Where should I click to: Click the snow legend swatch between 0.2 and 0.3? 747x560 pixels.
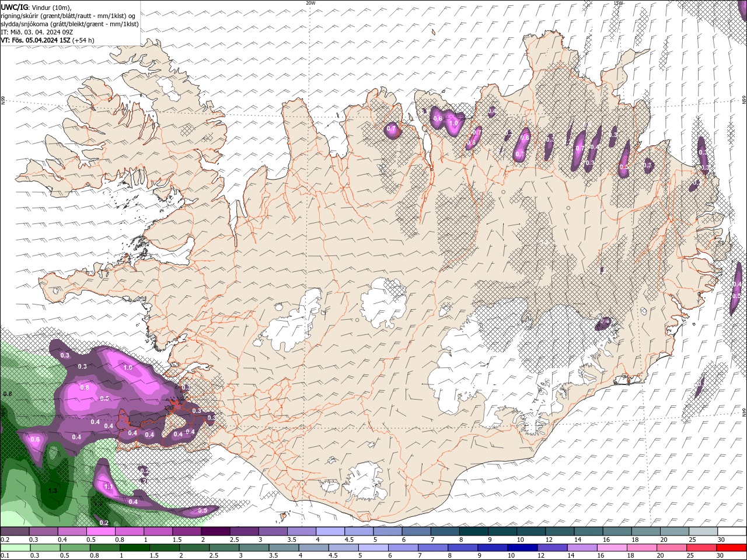[x=15, y=531]
